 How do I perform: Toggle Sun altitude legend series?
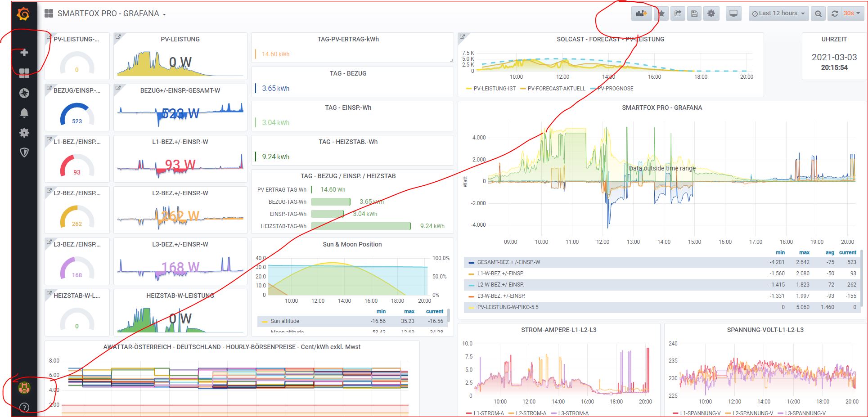point(285,321)
